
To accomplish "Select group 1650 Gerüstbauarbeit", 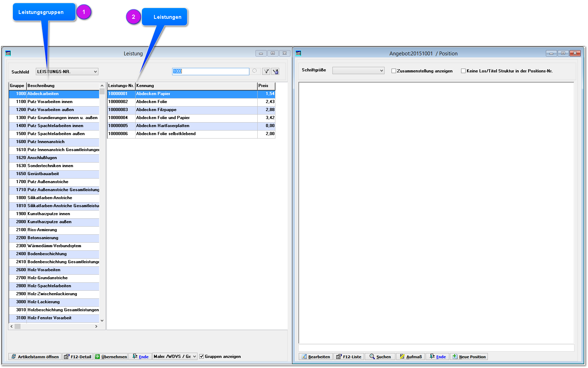I will click(54, 174).
